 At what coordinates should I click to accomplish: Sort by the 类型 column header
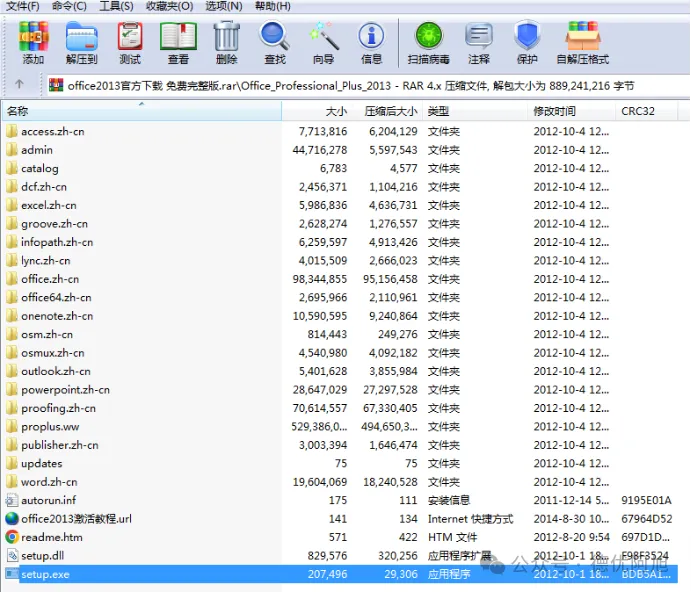click(x=475, y=111)
